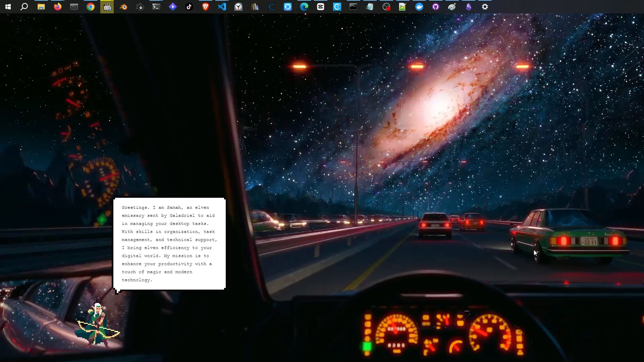Open Brave browser from taskbar

tap(206, 7)
